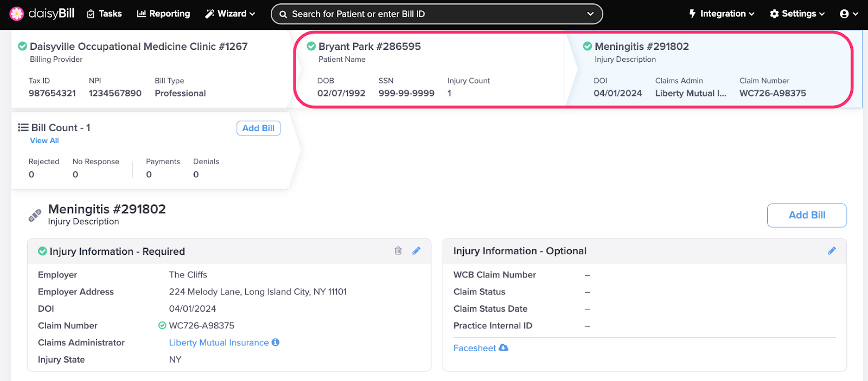Click the info icon beside Liberty Mutual Insurance
Screen dimensions: 868x381
point(276,342)
